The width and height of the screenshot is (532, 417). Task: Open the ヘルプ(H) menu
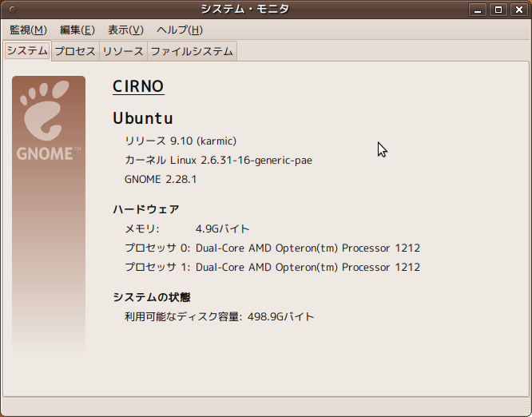(179, 30)
